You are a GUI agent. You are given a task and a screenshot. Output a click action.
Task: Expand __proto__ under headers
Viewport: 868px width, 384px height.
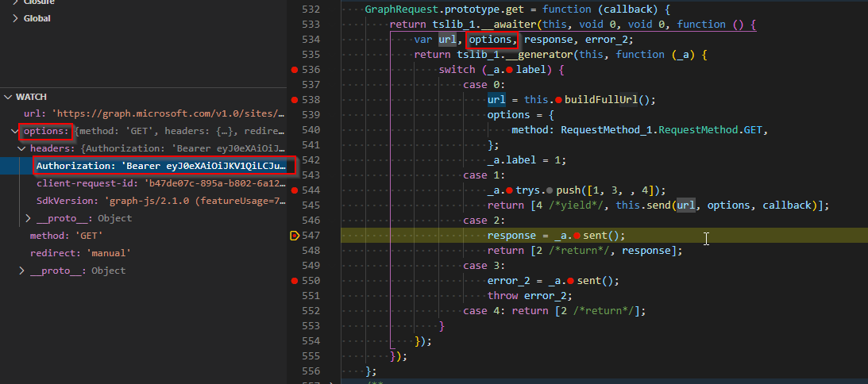point(29,218)
